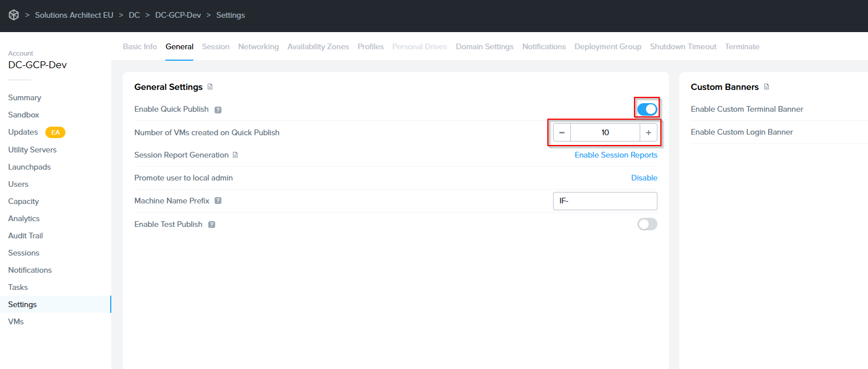Open the Availability Zones tab

(318, 46)
